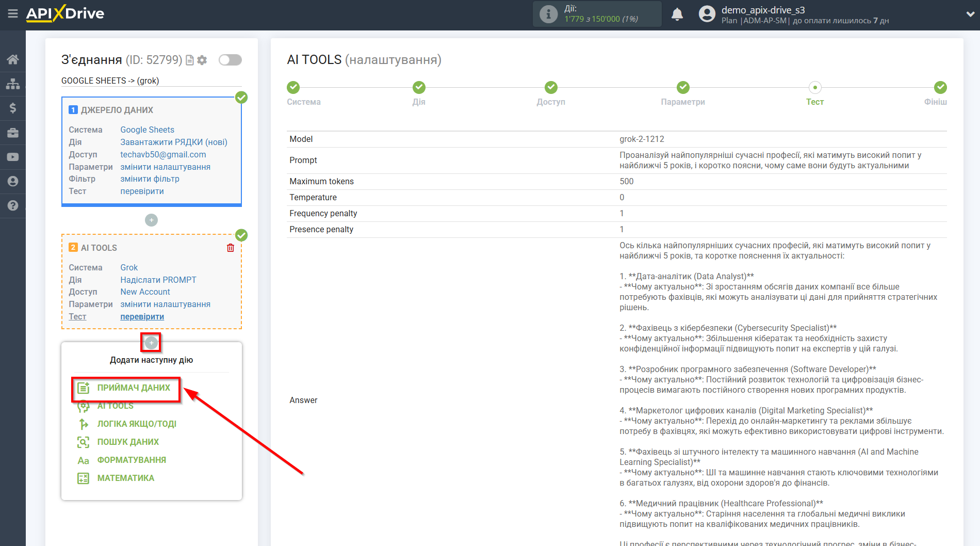Select МАТЕМАТИКА as the next step
Screen dimensions: 980x546
[x=125, y=478]
